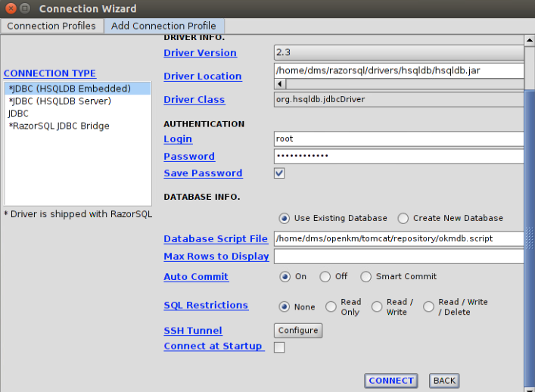Set Auto Commit to Off
Viewport: 535px width, 392px height.
(325, 277)
